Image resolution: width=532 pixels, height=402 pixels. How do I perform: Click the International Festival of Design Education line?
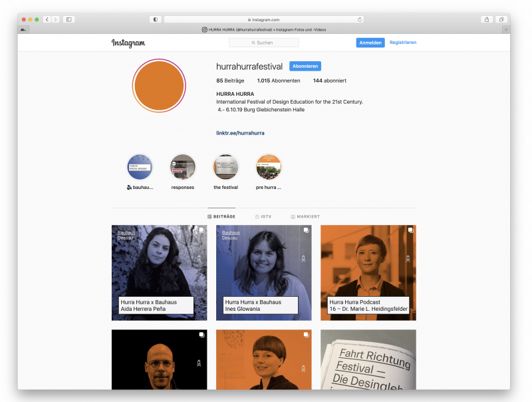tap(289, 102)
